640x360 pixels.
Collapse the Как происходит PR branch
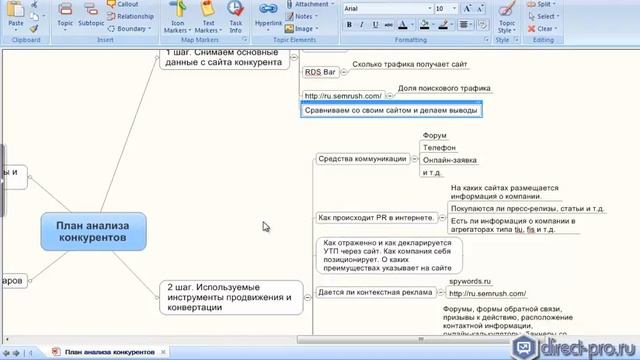click(442, 218)
